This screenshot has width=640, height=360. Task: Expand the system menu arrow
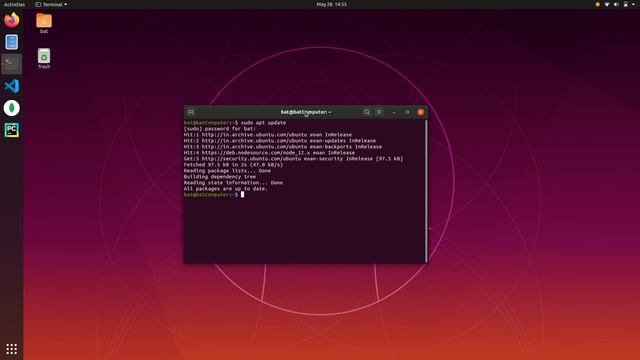point(633,4)
